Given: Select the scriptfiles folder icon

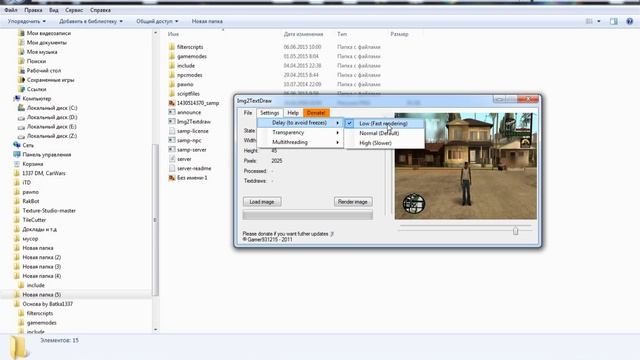Looking at the screenshot, I should point(172,93).
